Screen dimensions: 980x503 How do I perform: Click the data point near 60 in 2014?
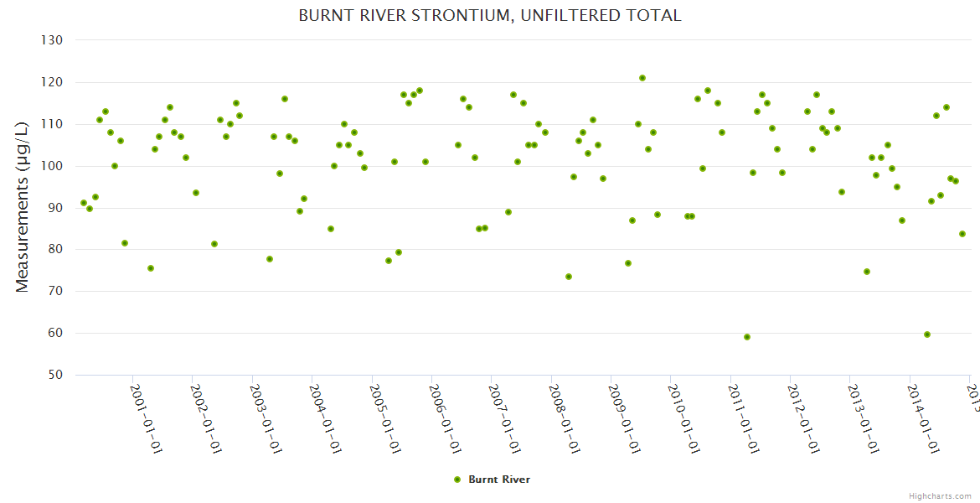pos(927,334)
